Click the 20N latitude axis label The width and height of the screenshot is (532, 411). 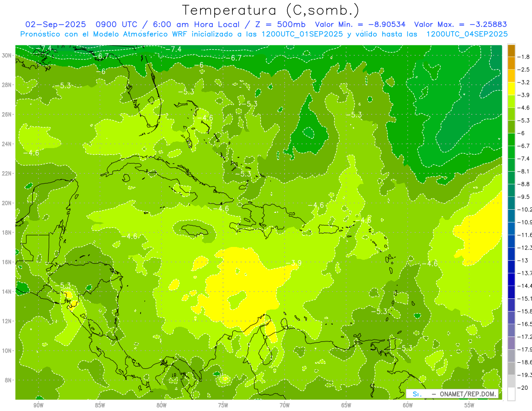click(7, 203)
